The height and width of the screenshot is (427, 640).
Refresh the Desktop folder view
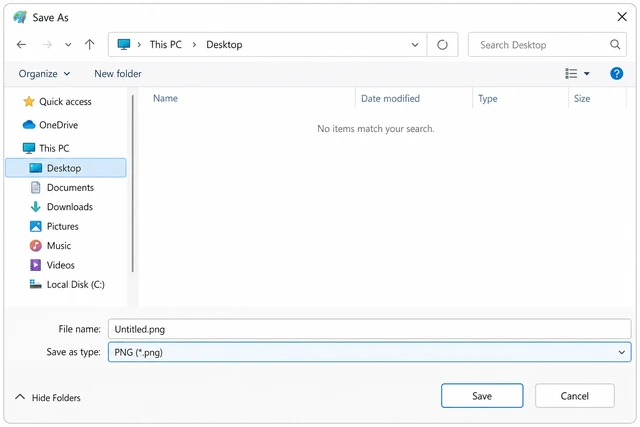442,44
